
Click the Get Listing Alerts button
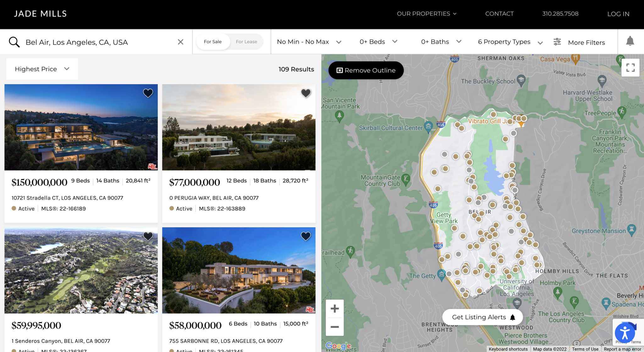click(x=482, y=317)
